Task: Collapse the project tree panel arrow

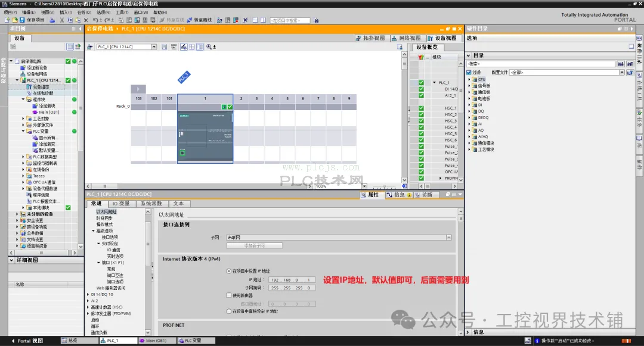Action: (80, 29)
